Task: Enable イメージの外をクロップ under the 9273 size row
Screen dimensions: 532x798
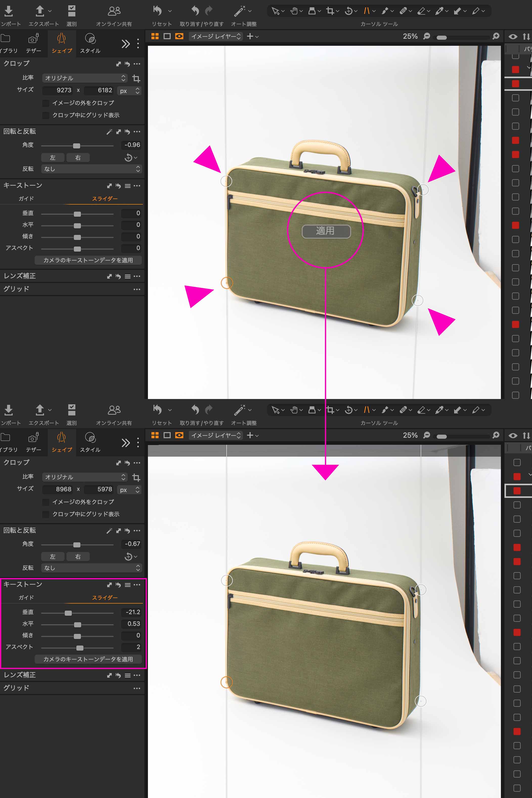Action: [x=46, y=103]
